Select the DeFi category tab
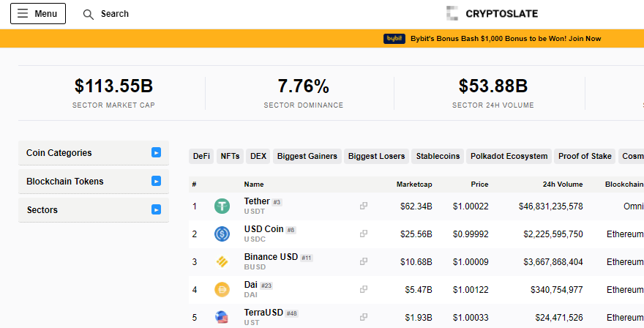Image resolution: width=644 pixels, height=328 pixels. [201, 156]
